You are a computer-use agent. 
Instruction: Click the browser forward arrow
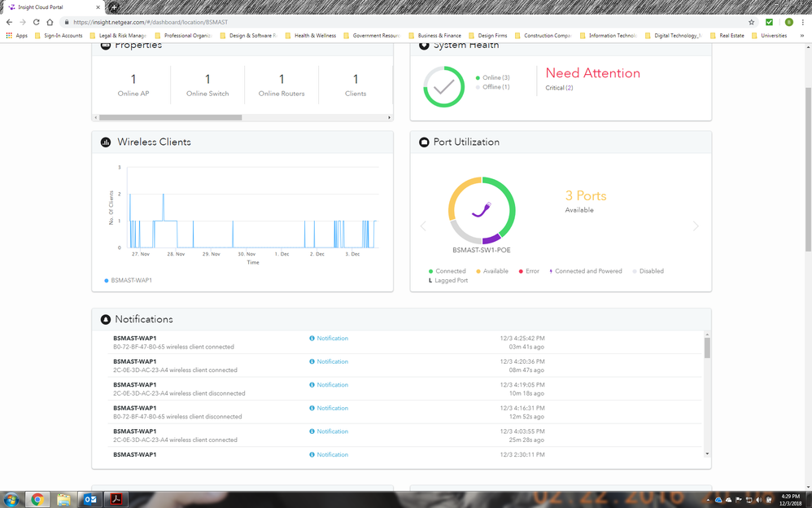(x=23, y=22)
